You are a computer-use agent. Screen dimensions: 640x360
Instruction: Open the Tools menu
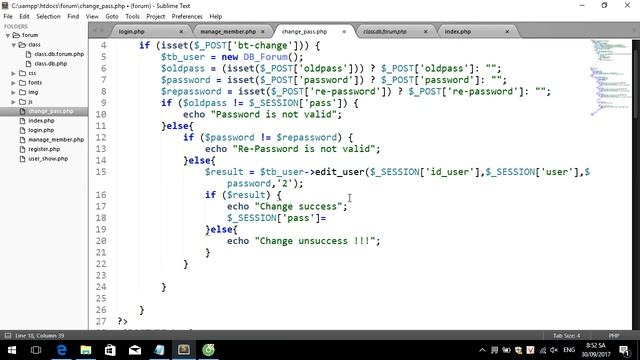[132, 17]
